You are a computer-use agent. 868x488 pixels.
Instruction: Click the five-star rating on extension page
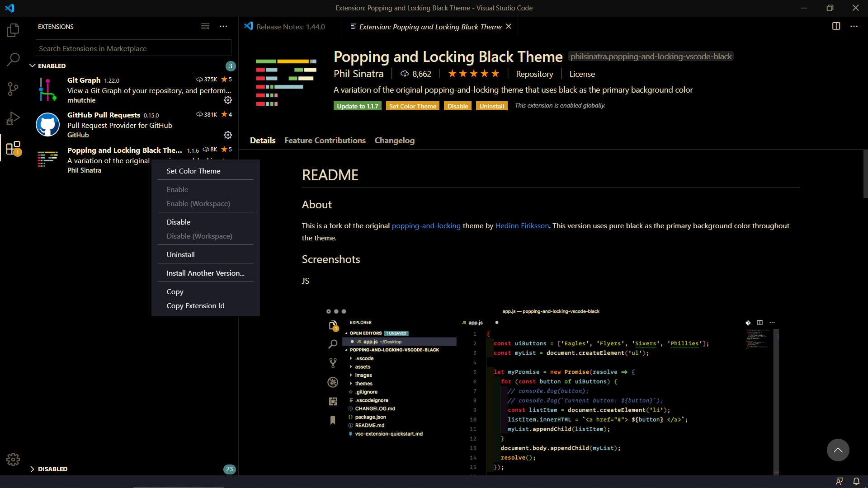click(x=473, y=74)
